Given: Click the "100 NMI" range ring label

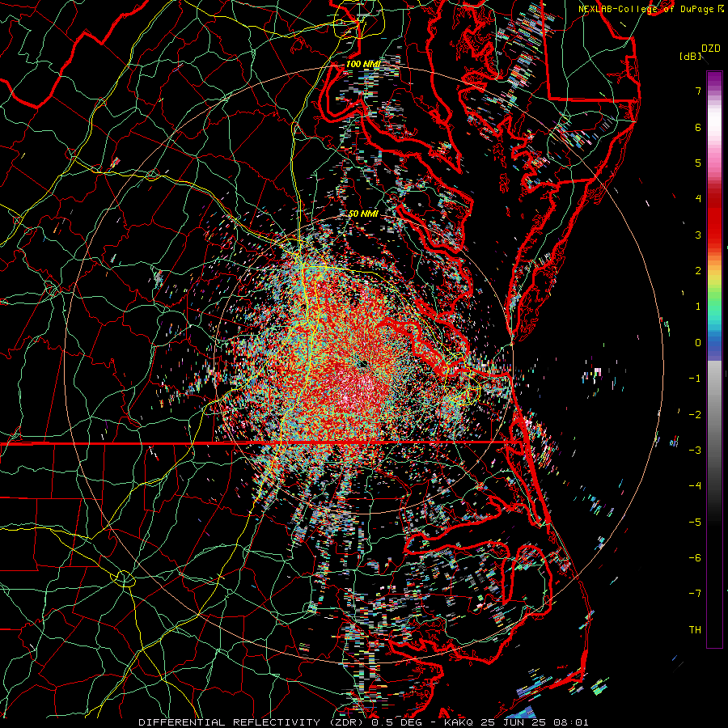Looking at the screenshot, I should pos(363,64).
